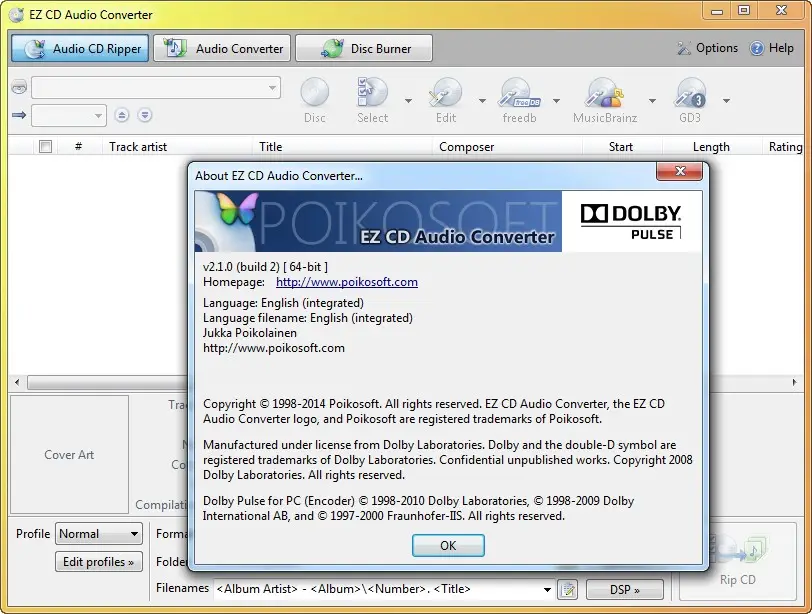Click OK in the About dialog
Image resolution: width=812 pixels, height=614 pixels.
coord(448,545)
